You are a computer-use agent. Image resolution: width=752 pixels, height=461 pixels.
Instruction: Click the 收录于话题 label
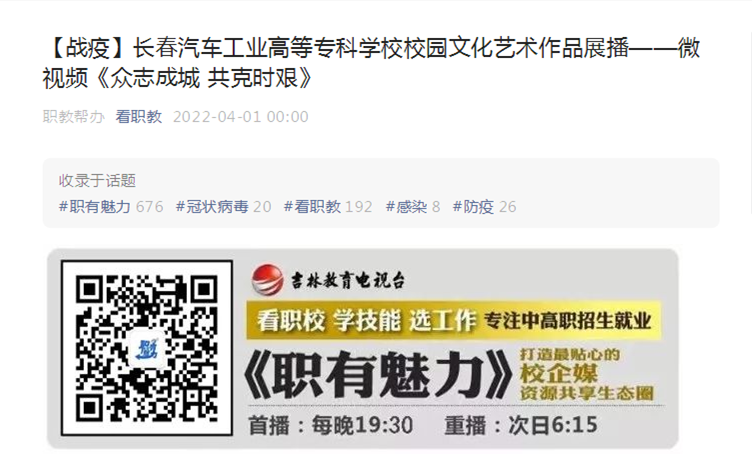(97, 181)
